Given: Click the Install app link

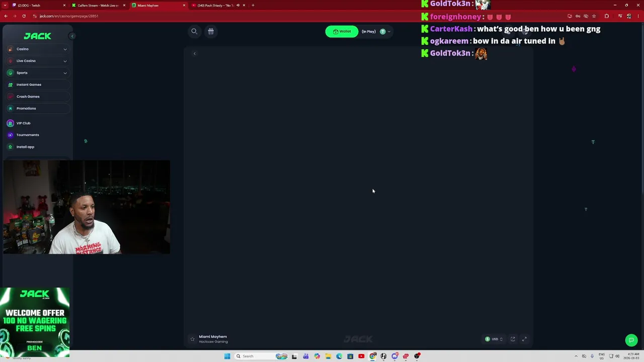Looking at the screenshot, I should (25, 147).
